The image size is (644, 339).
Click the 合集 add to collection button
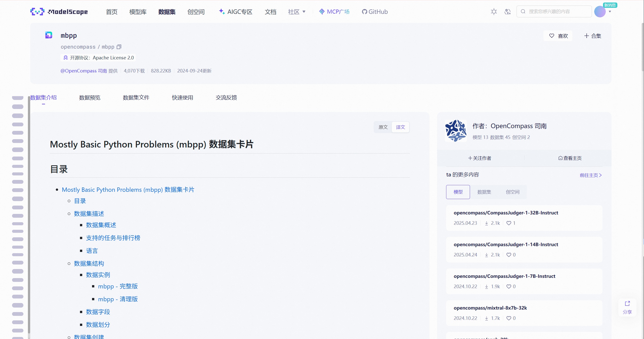592,36
